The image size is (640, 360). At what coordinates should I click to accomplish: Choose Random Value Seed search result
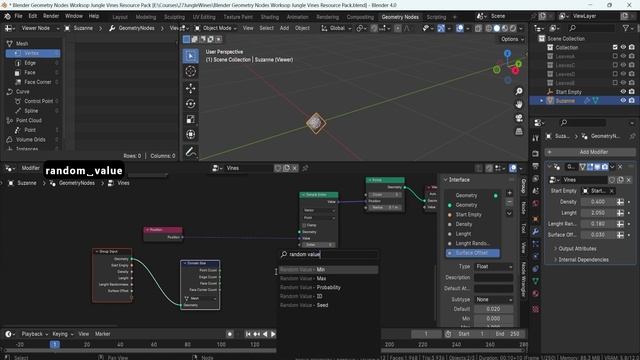pyautogui.click(x=329, y=305)
